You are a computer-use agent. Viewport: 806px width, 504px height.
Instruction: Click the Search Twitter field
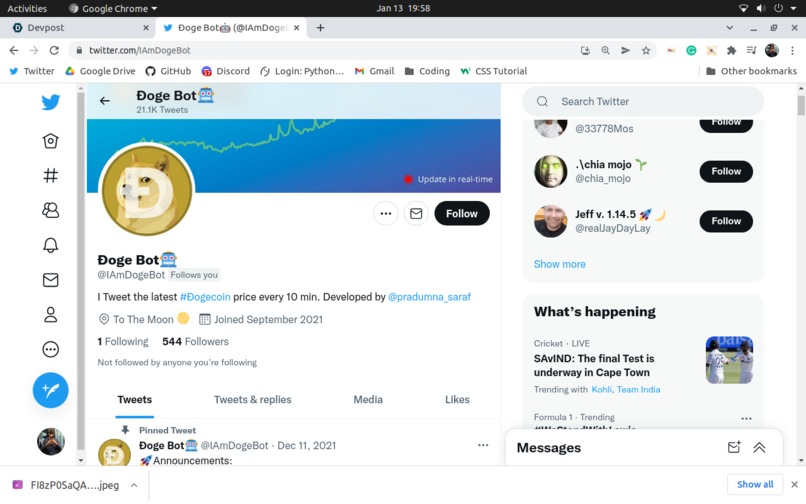point(643,101)
